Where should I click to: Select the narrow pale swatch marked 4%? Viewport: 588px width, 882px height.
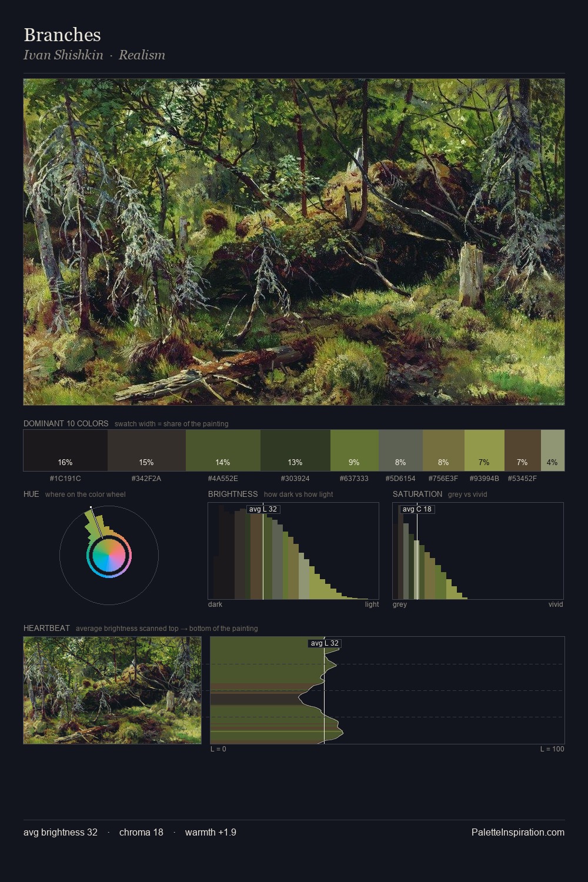tap(552, 450)
